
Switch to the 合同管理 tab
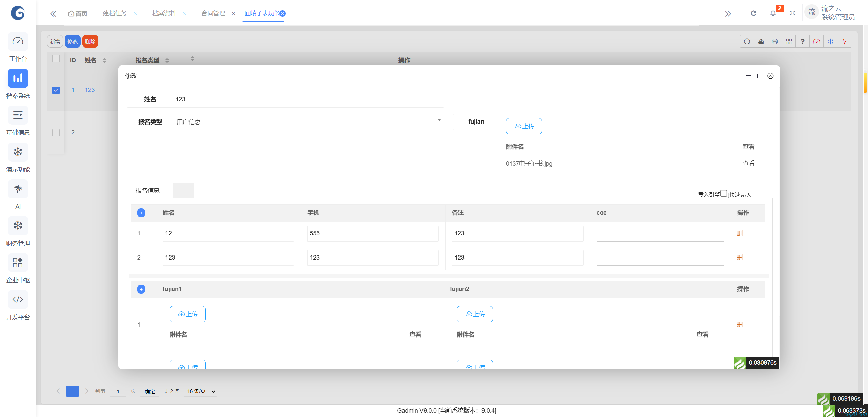[213, 13]
